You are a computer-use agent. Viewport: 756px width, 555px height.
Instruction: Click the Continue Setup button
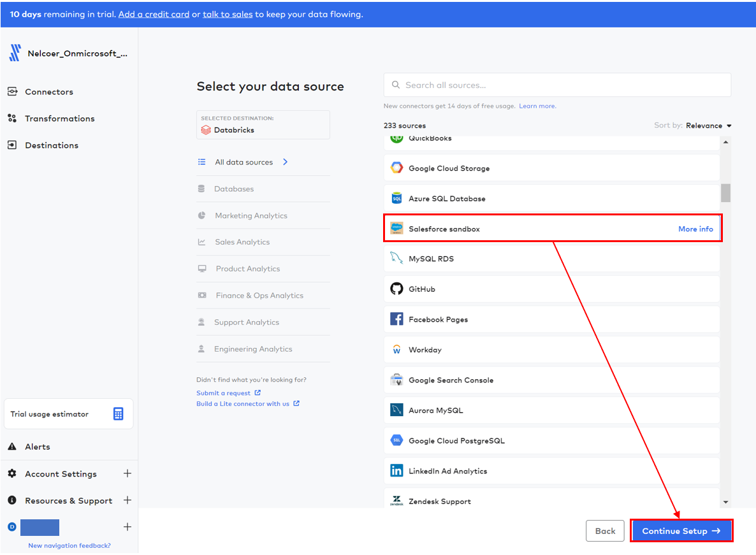(x=681, y=531)
